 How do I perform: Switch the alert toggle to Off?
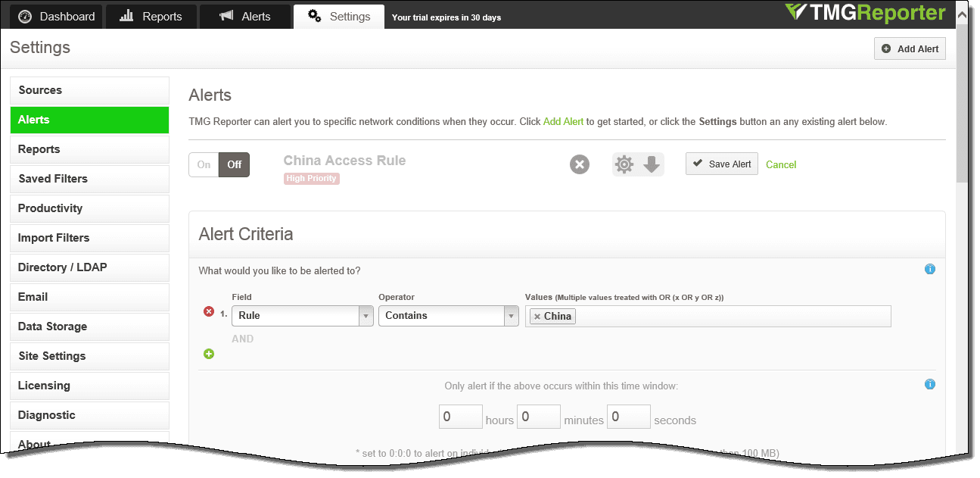pyautogui.click(x=234, y=164)
